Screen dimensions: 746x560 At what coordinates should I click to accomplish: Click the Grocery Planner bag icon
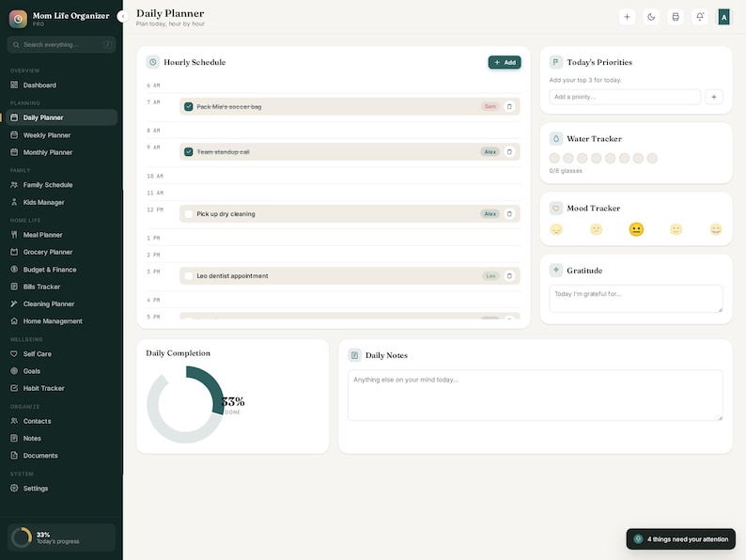click(x=14, y=252)
